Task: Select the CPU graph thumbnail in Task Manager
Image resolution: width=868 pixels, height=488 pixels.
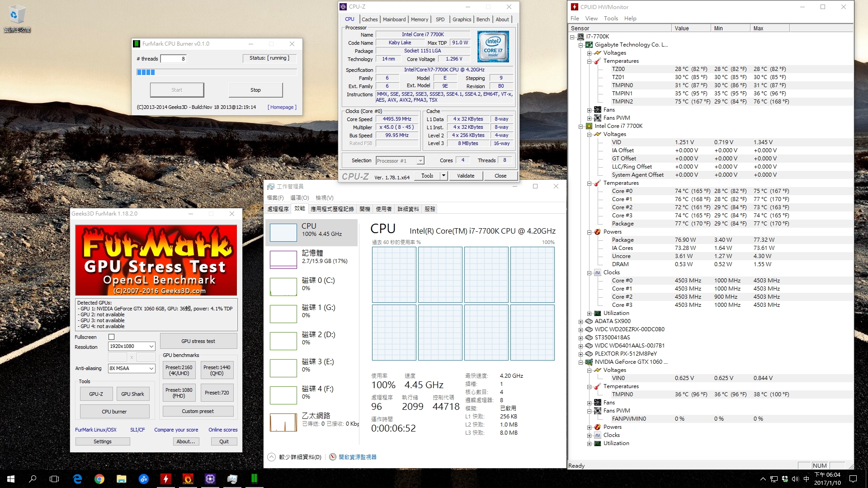Action: 283,233
